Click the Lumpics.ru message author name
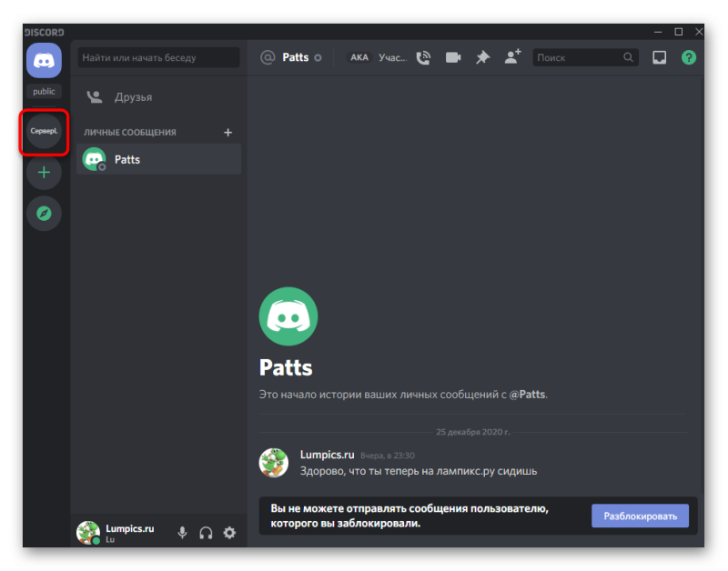 click(327, 455)
